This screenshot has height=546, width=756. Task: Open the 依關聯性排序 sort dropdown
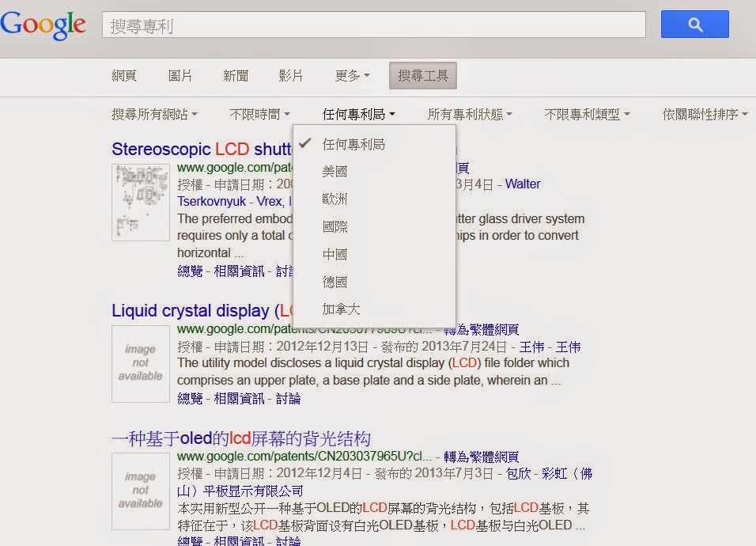[705, 114]
